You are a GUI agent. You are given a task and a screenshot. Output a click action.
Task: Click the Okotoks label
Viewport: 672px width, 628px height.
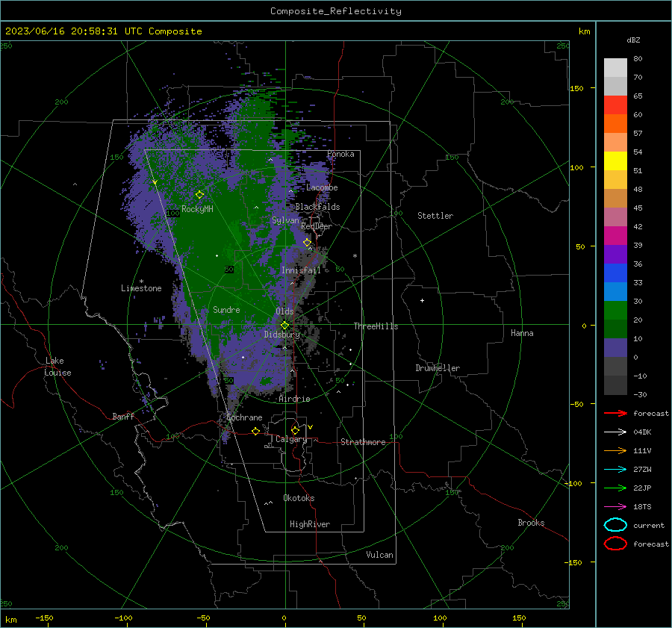click(x=299, y=498)
